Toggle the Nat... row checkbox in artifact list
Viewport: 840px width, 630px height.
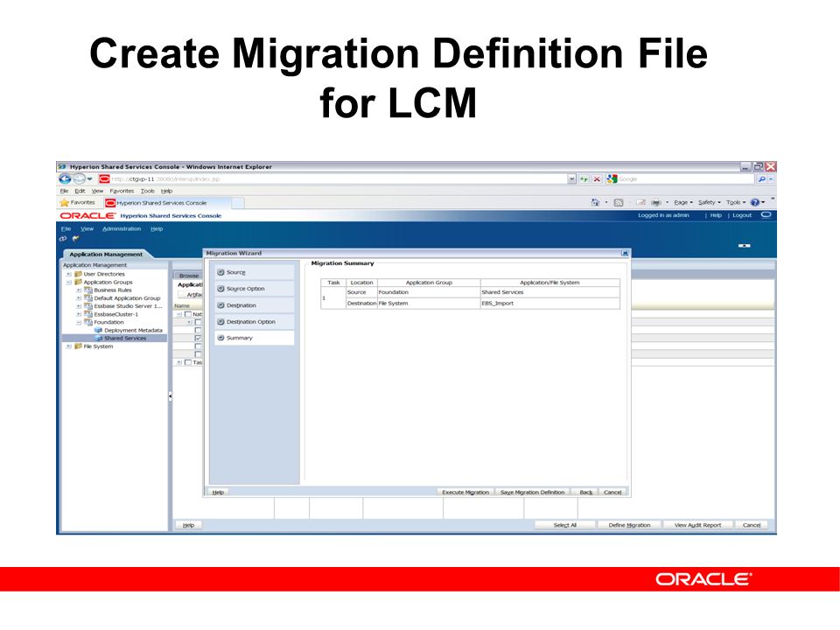pos(187,314)
